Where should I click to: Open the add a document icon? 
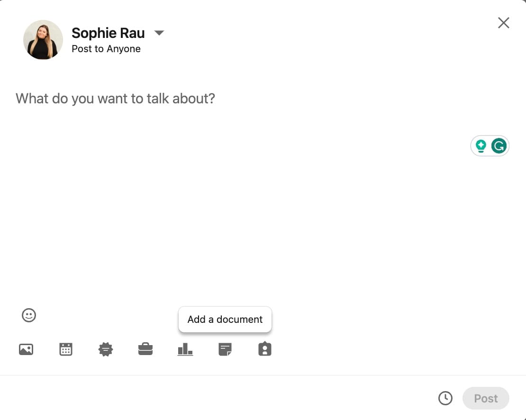coord(225,349)
